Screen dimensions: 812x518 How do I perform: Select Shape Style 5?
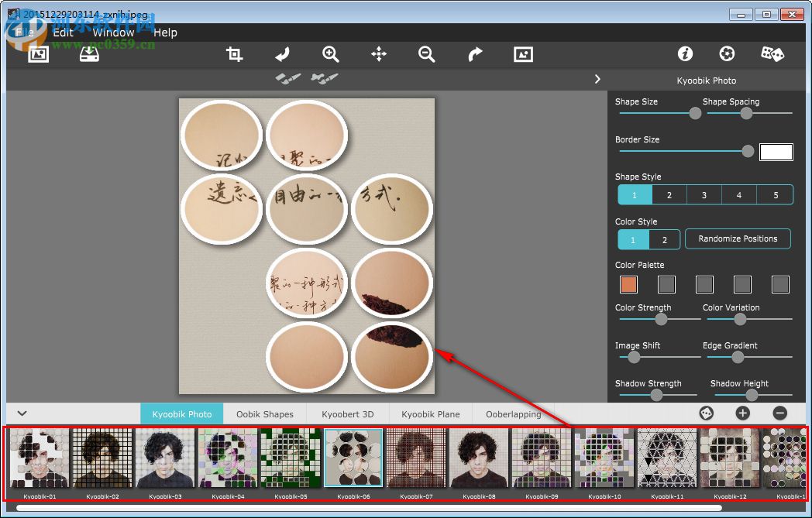click(x=775, y=194)
